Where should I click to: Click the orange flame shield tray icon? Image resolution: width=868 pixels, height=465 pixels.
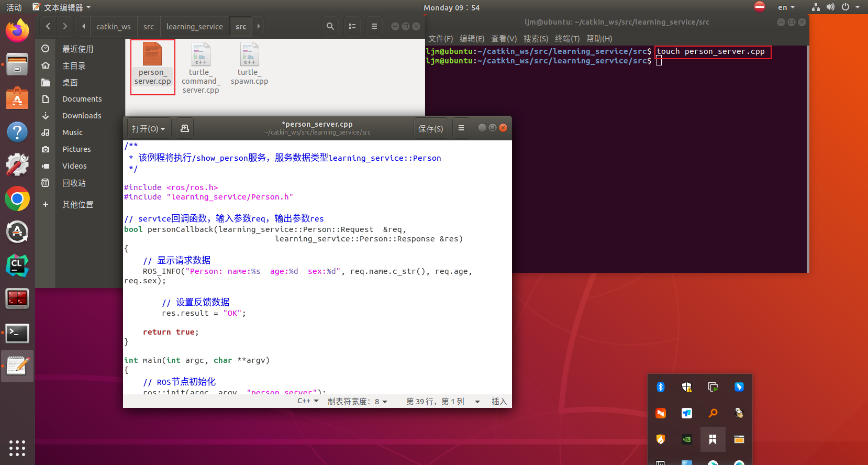coord(661,439)
